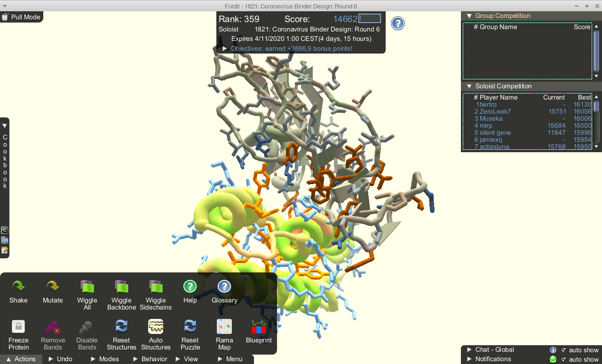Viewport: 602px width, 364px height.
Task: Toggle Chat auto show checkbox
Action: pos(563,350)
